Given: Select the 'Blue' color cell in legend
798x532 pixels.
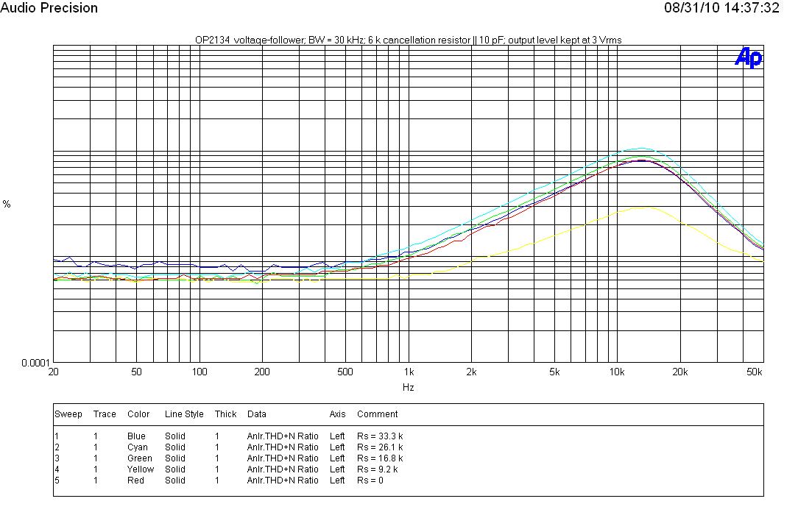Looking at the screenshot, I should 136,436.
